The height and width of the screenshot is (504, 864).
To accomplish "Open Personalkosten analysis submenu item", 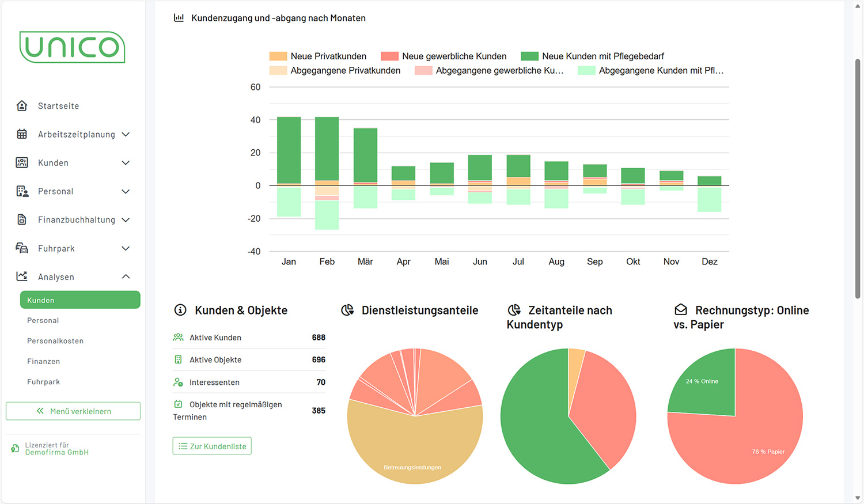I will [x=55, y=341].
